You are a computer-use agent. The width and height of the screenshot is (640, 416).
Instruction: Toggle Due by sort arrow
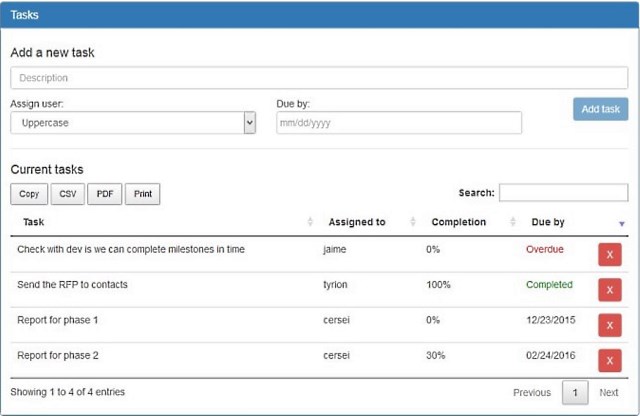(622, 223)
